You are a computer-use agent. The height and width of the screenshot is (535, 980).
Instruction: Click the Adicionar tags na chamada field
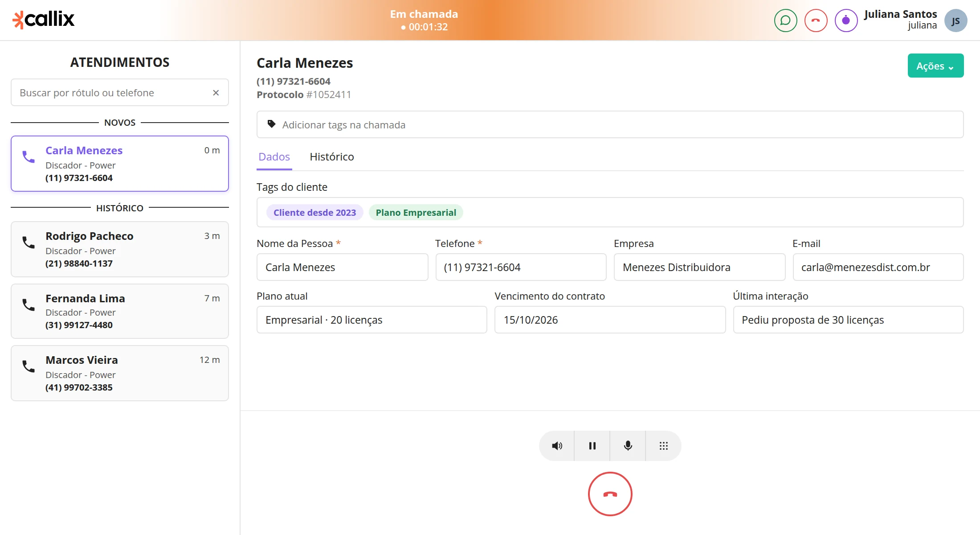point(610,124)
